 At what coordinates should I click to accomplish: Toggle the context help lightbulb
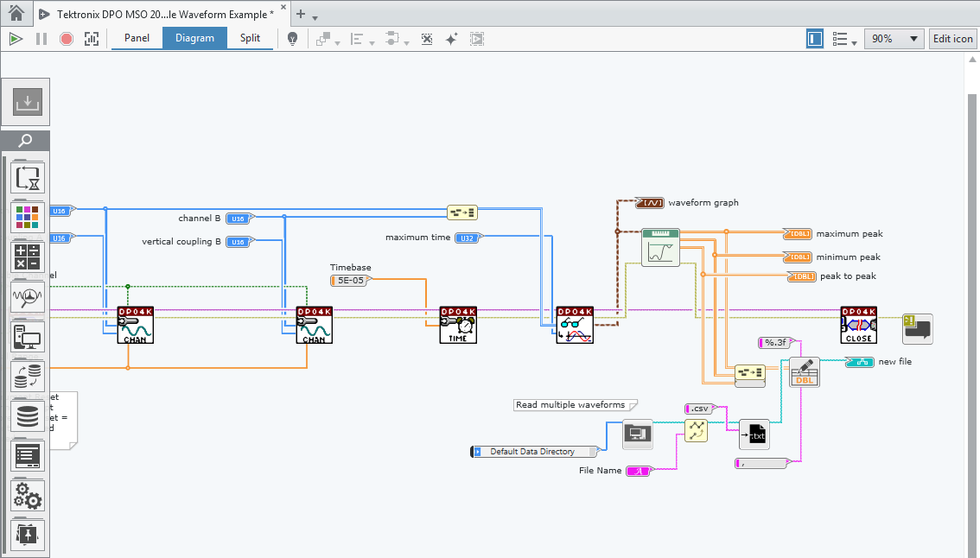pyautogui.click(x=293, y=39)
